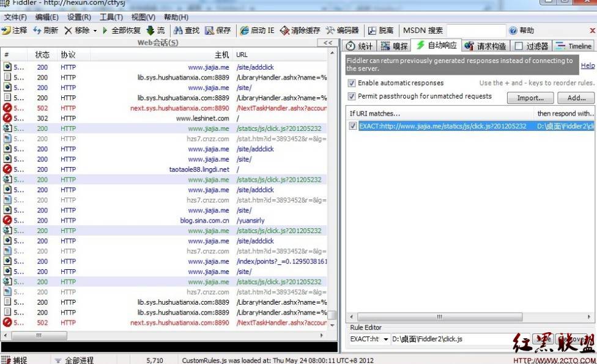Click the 查找 find binoculars icon
This screenshot has width=597, height=364.
coord(178,31)
